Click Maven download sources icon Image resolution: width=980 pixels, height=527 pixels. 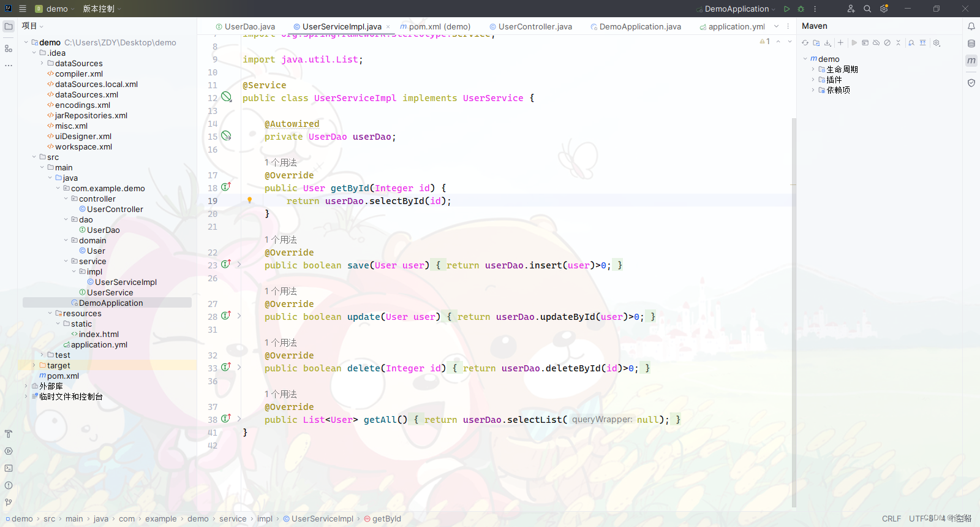[827, 43]
